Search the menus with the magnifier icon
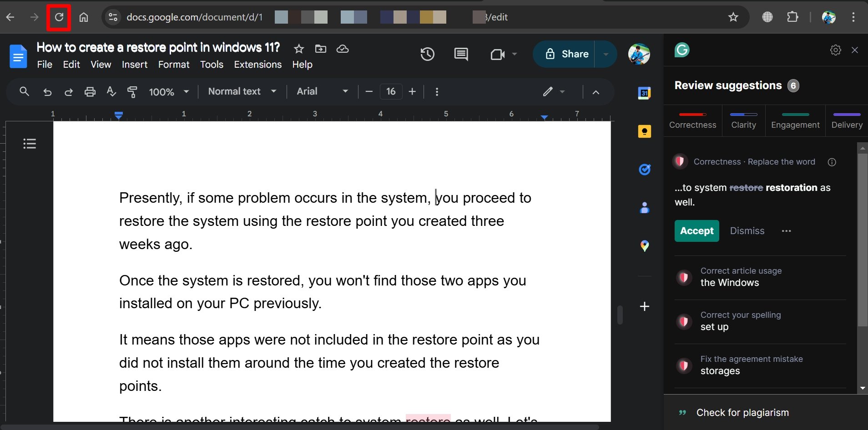Viewport: 868px width, 430px height. 25,91
